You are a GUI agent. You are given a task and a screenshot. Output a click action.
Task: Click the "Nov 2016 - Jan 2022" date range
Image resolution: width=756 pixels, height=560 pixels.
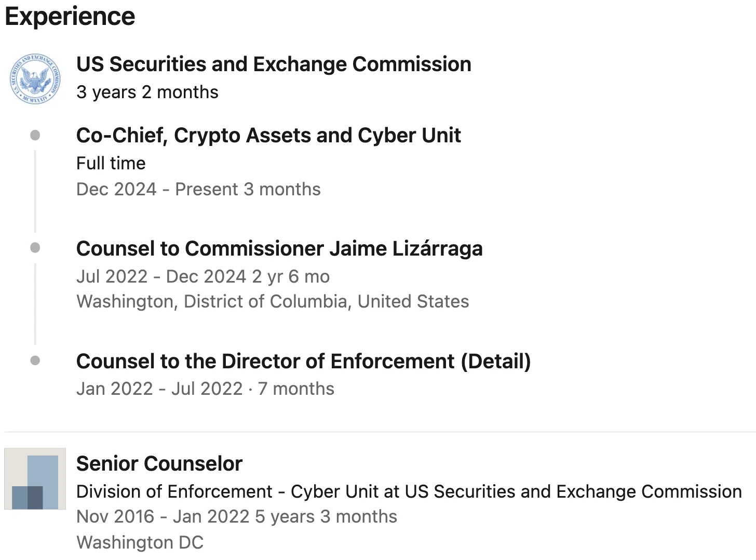coord(163,516)
